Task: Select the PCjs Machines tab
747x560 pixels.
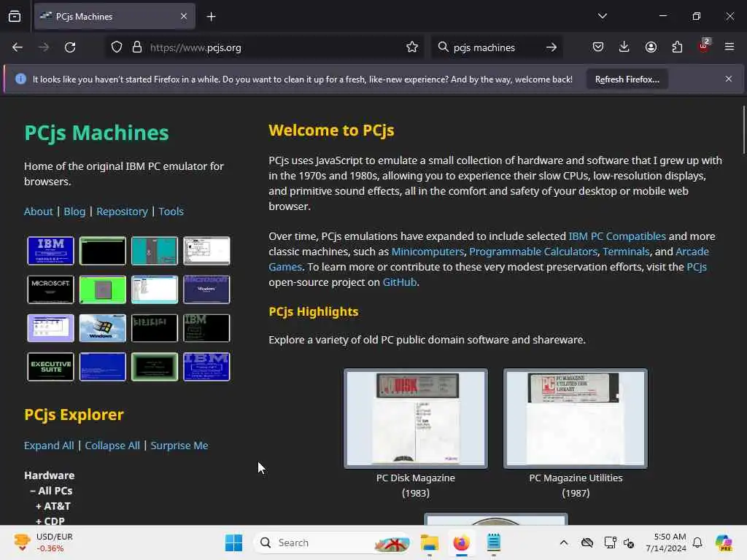Action: pyautogui.click(x=115, y=17)
